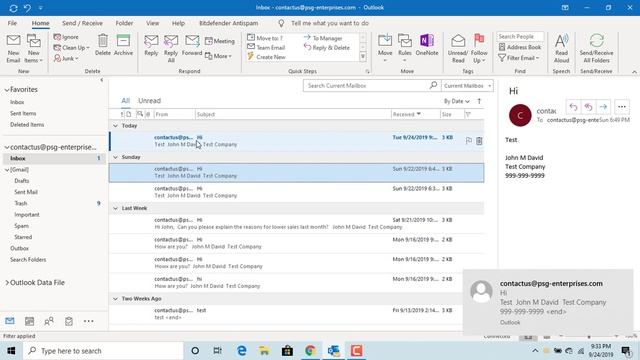This screenshot has width=640, height=360.
Task: Collapse the Favorites section
Action: [7, 89]
